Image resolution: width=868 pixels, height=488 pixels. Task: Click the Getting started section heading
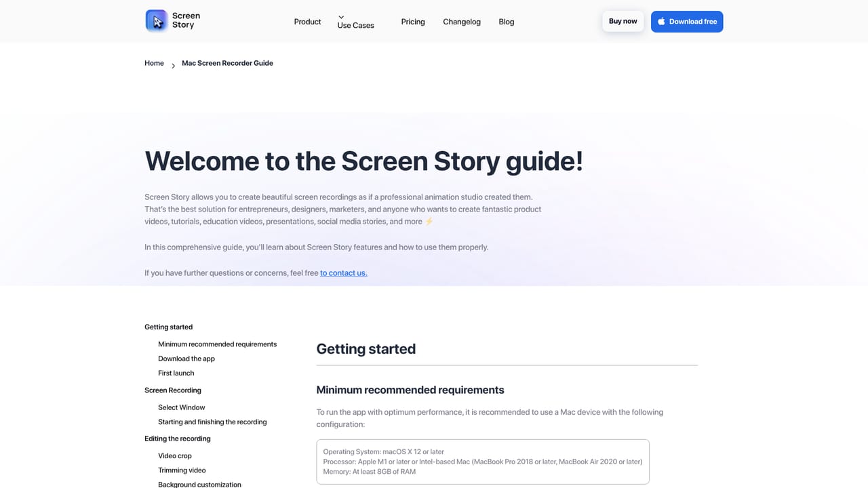point(366,349)
